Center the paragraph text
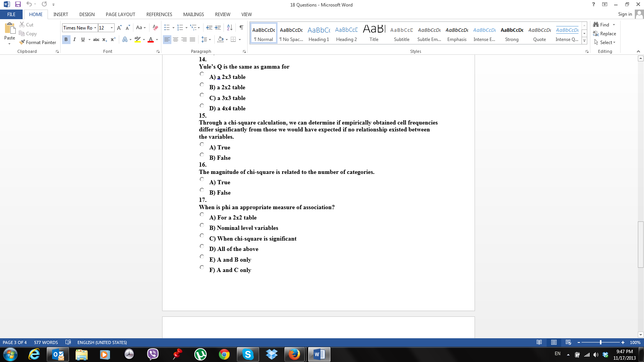This screenshot has width=644, height=362. (176, 39)
